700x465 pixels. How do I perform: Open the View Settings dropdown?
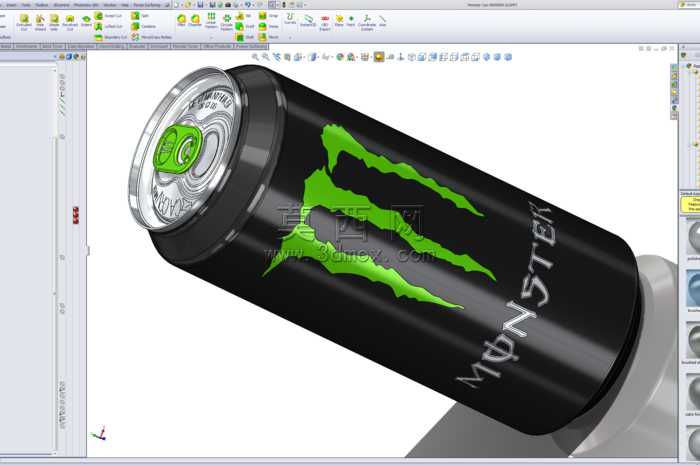point(365,57)
